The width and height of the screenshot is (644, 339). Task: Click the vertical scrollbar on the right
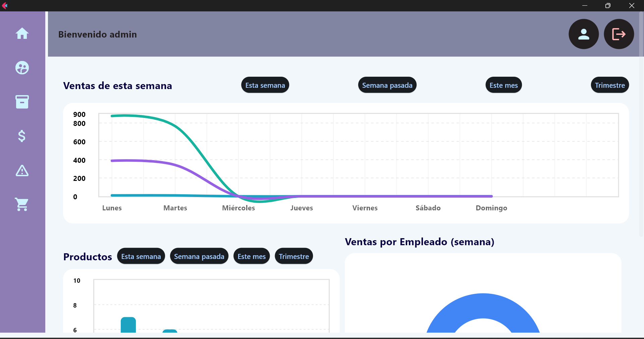coord(641,124)
